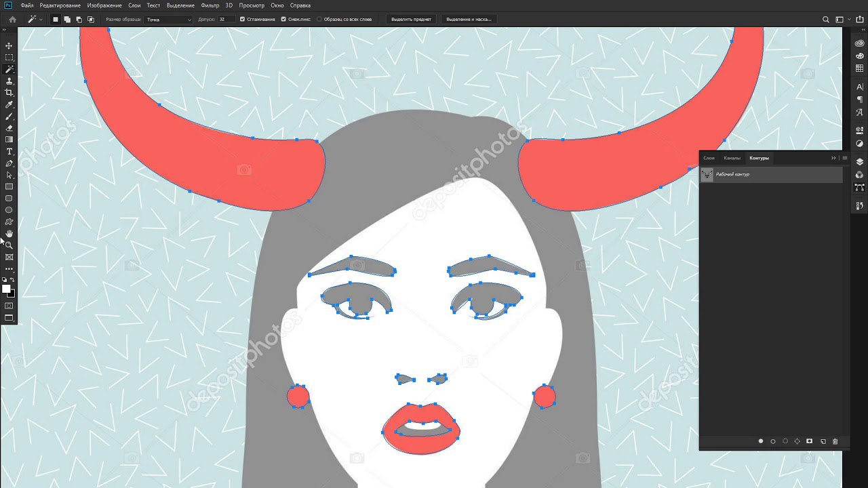Open the workspace switcher dropdown
Viewport: 868px width, 488px height.
pos(842,20)
